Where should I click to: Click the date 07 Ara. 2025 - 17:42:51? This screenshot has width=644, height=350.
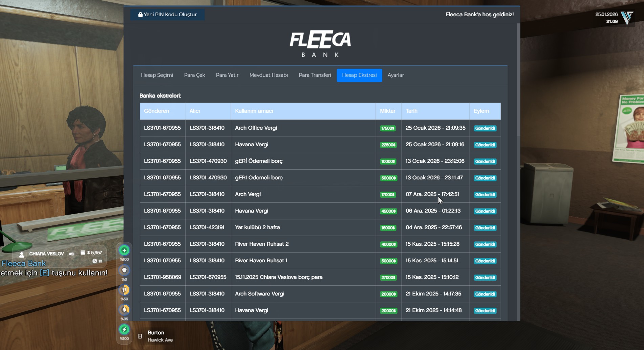pos(432,194)
